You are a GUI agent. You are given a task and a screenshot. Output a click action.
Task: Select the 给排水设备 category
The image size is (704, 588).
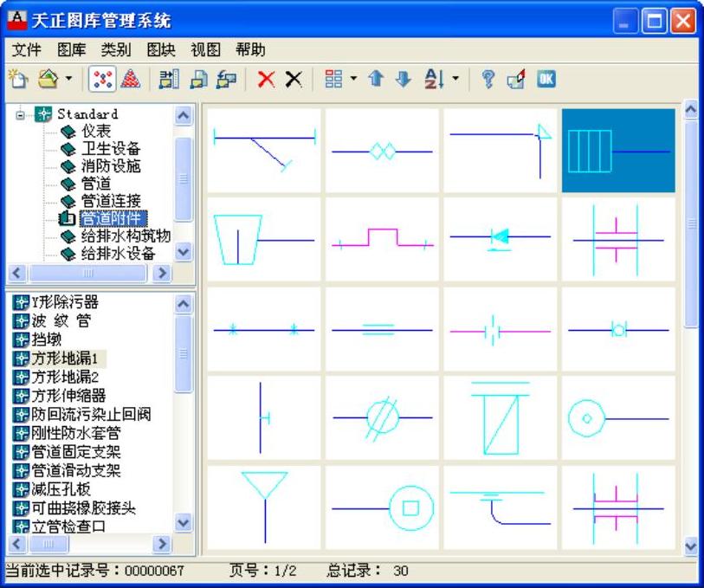(x=118, y=254)
